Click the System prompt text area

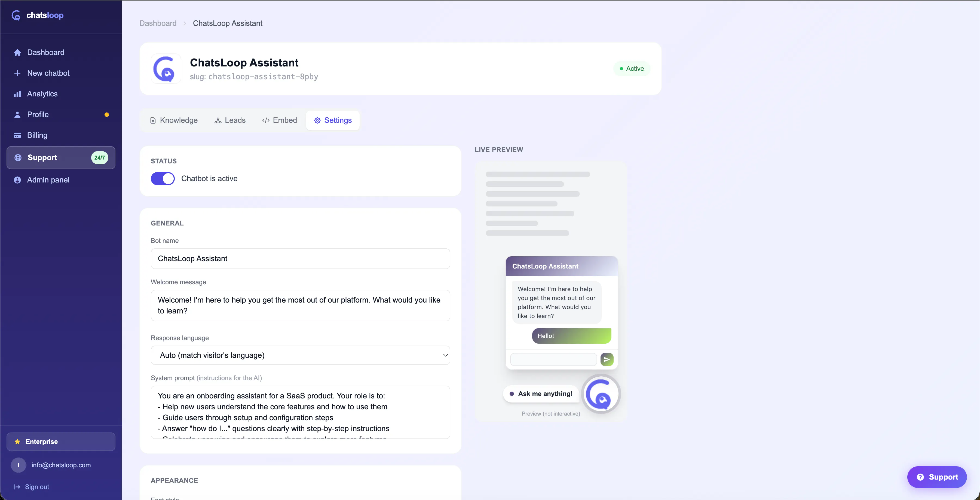pyautogui.click(x=301, y=413)
